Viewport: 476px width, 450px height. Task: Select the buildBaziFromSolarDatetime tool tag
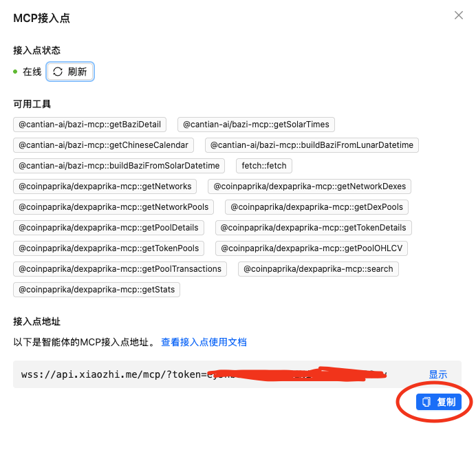[119, 166]
